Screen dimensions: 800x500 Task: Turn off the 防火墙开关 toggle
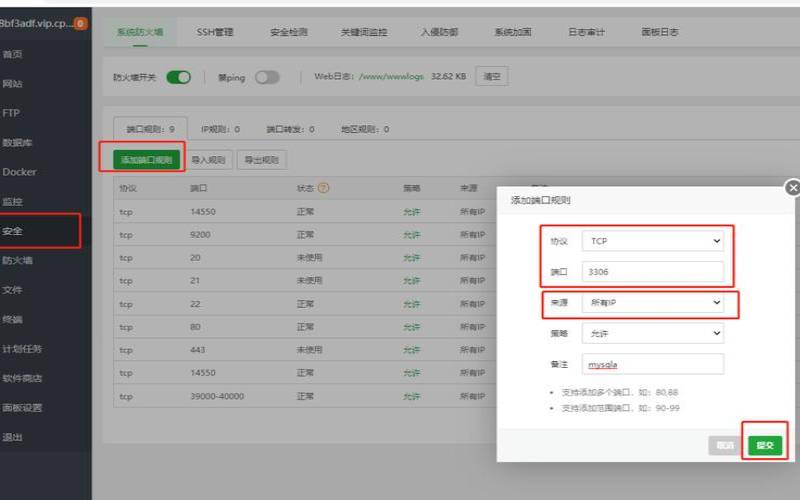[178, 77]
